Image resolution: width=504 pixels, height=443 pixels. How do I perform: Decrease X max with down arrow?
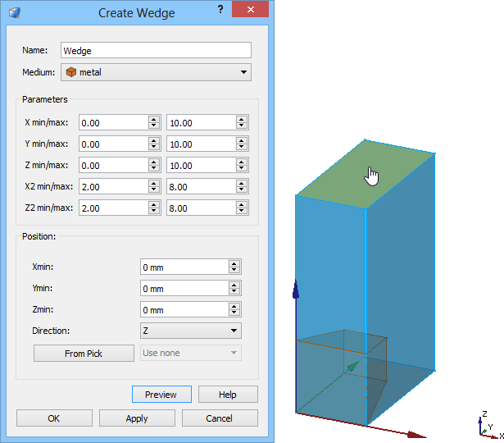[242, 126]
